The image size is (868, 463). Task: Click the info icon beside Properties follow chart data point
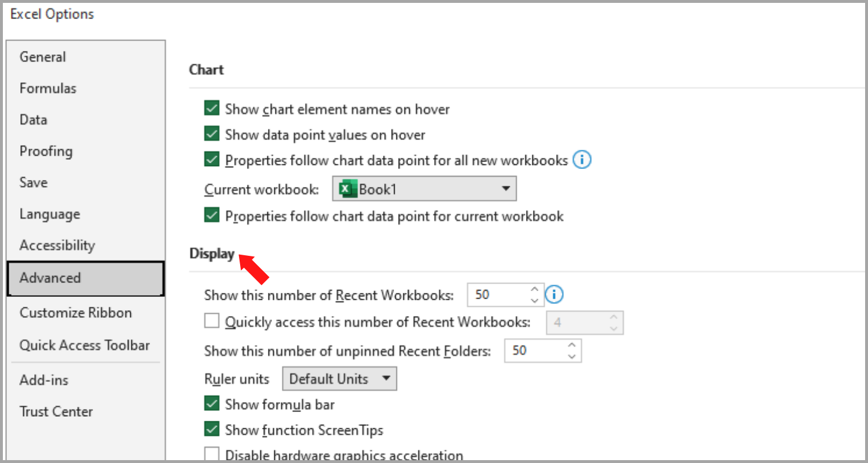point(582,160)
